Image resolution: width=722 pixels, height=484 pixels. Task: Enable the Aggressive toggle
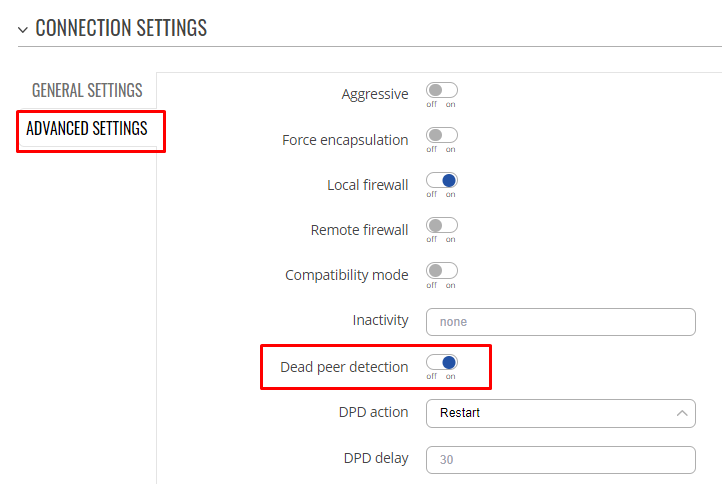(x=442, y=90)
